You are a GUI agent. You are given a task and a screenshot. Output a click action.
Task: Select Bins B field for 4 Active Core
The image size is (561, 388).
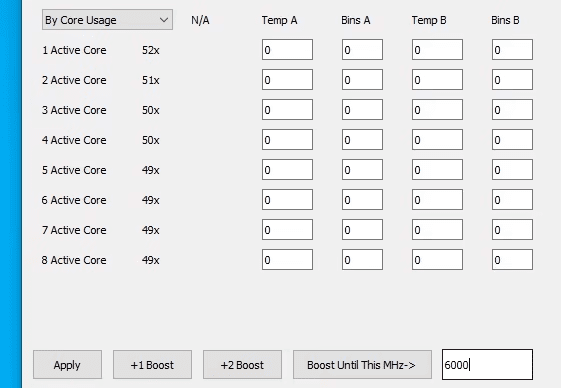(512, 140)
